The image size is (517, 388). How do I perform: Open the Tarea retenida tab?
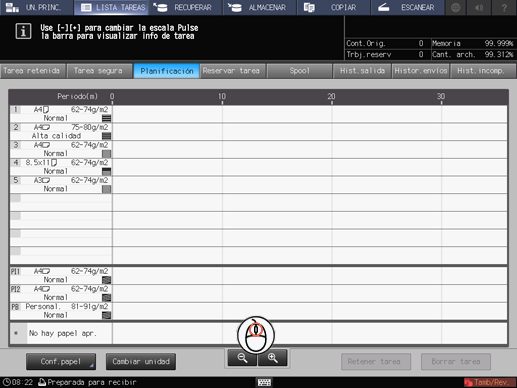tap(32, 71)
